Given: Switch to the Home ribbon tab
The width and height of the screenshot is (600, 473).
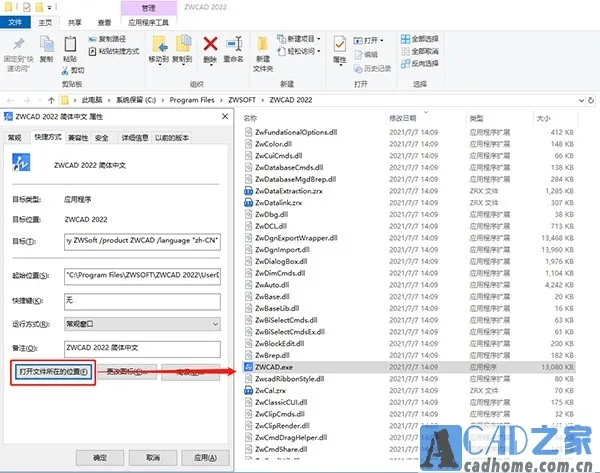Looking at the screenshot, I should [45, 23].
